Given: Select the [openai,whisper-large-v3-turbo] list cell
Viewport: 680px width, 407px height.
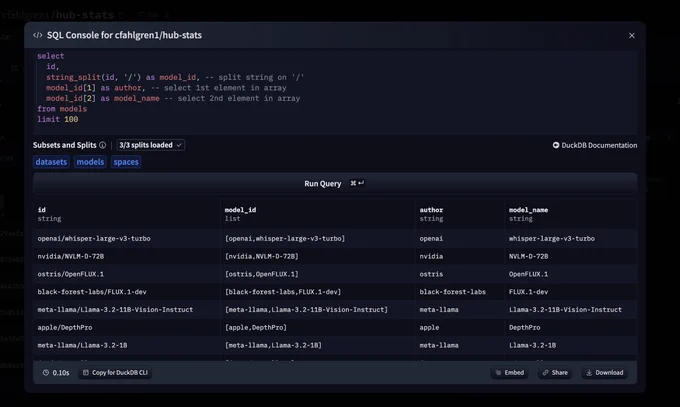Looking at the screenshot, I should click(x=318, y=239).
